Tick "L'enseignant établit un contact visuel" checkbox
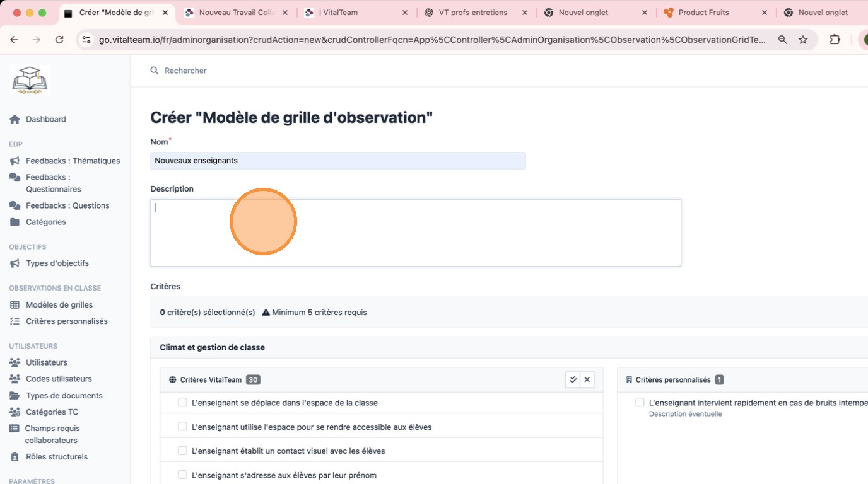 point(182,451)
